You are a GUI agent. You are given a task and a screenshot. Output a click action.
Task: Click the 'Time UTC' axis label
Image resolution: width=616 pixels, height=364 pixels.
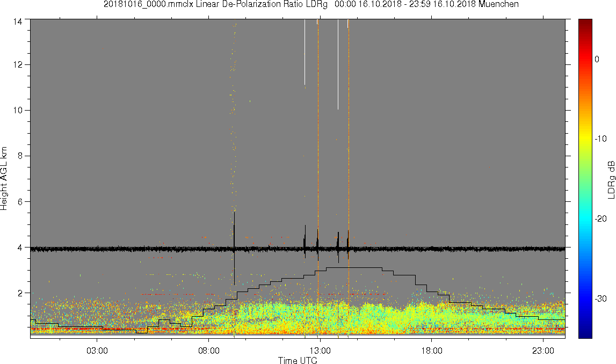pos(298,360)
